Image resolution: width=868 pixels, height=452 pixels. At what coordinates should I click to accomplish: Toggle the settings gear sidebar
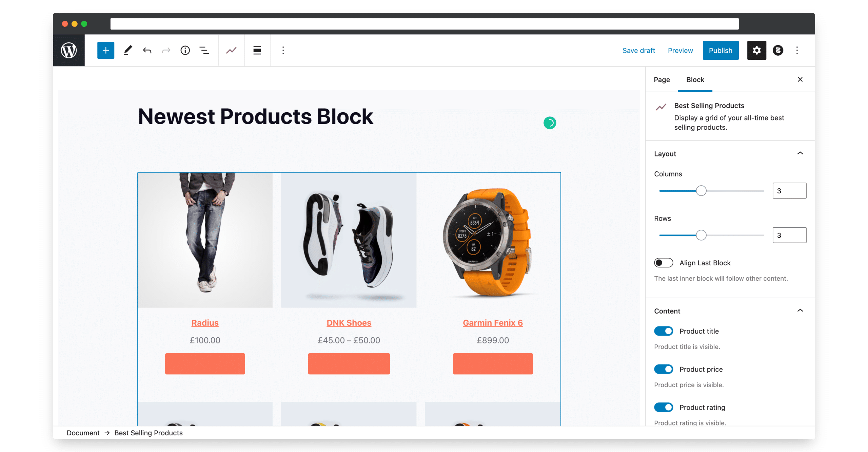[756, 50]
